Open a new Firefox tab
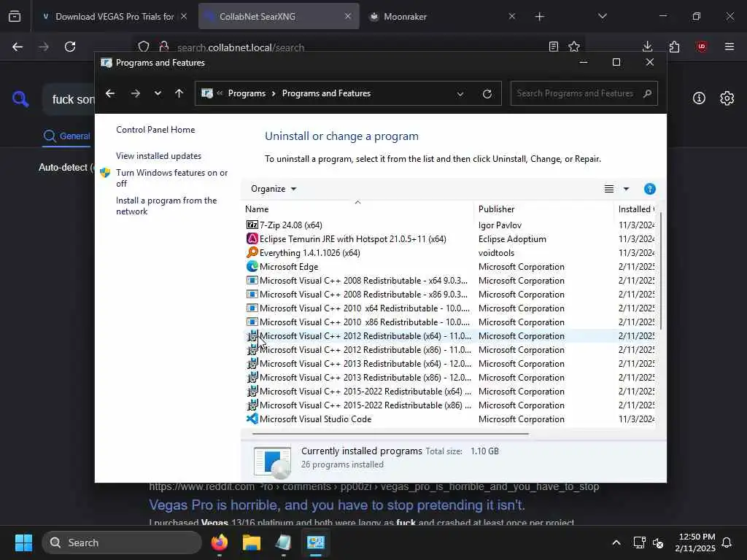This screenshot has height=560, width=747. (539, 16)
